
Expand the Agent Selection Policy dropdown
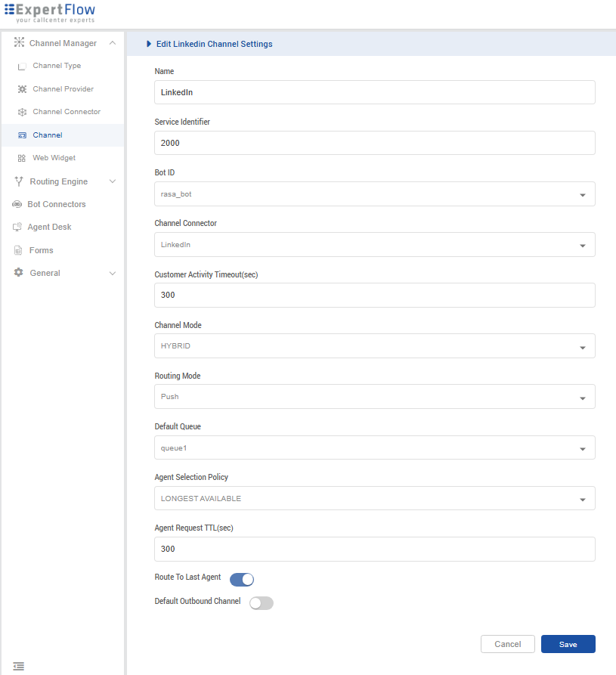[x=374, y=499]
